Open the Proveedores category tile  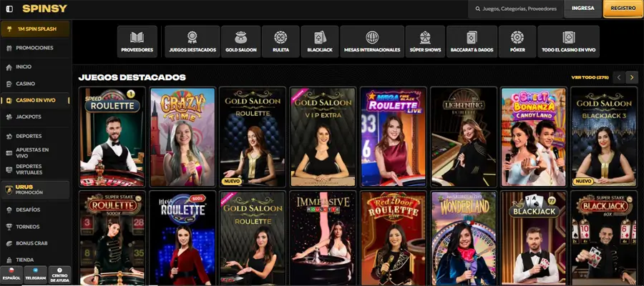point(137,42)
